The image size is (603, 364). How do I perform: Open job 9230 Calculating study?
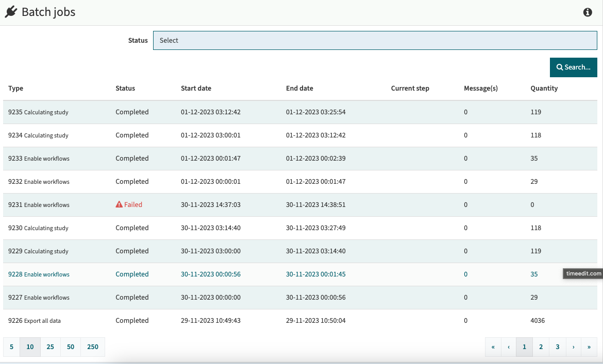click(x=300, y=228)
